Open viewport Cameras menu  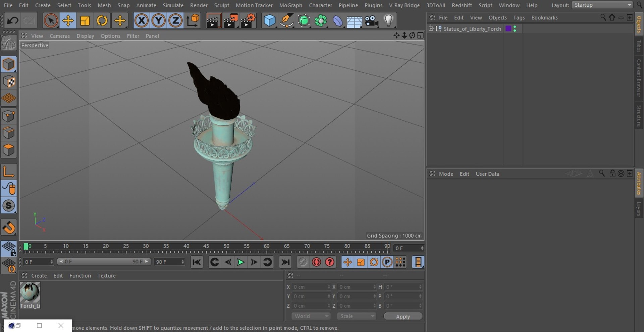60,36
